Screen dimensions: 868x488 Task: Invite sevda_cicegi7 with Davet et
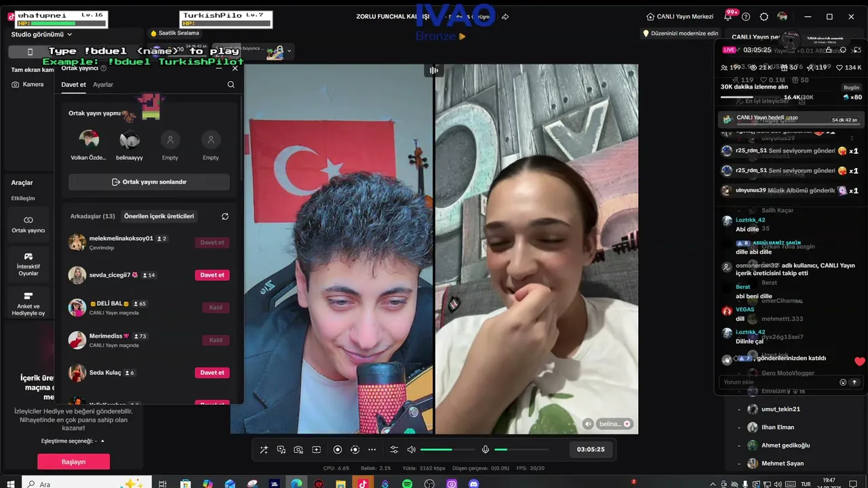212,275
